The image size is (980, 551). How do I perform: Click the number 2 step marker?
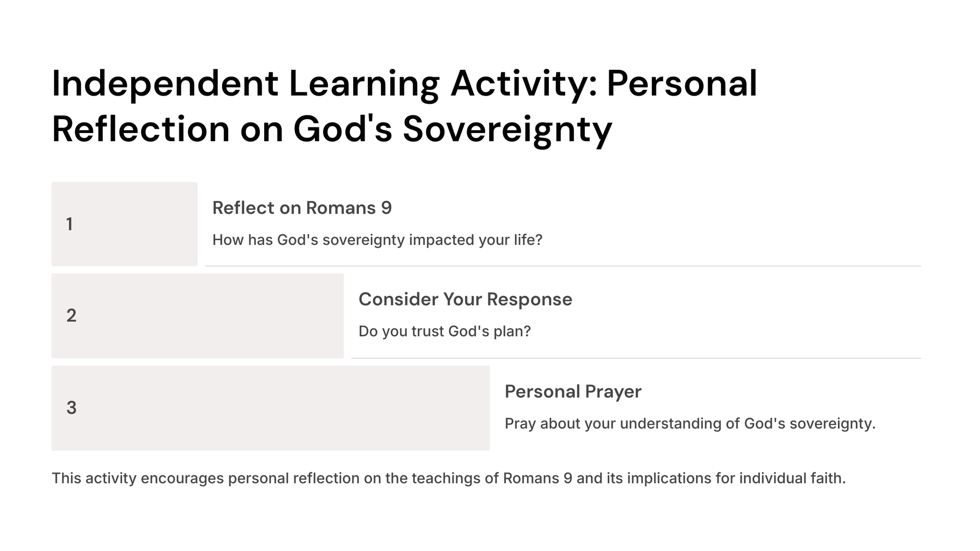71,316
